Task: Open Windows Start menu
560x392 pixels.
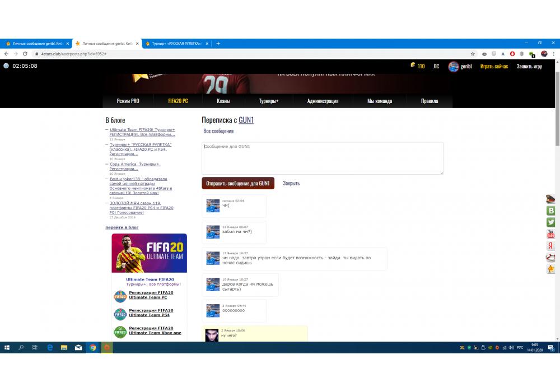Action: tap(7, 347)
